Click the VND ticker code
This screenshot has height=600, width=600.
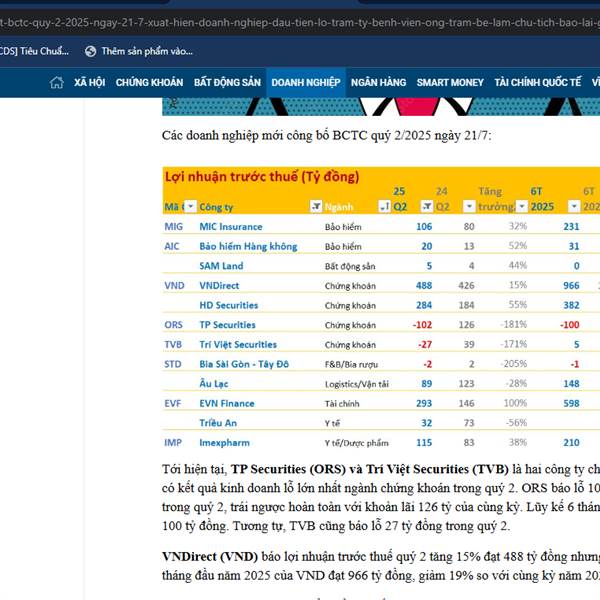click(174, 285)
